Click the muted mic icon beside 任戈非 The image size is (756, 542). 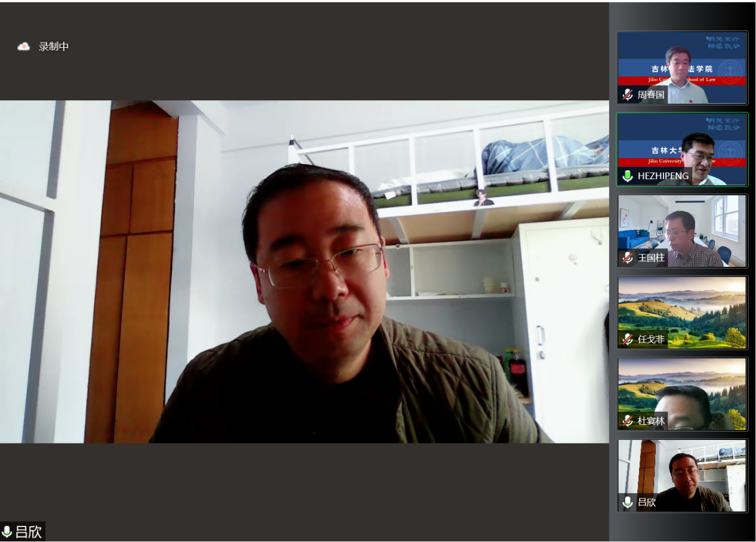628,339
